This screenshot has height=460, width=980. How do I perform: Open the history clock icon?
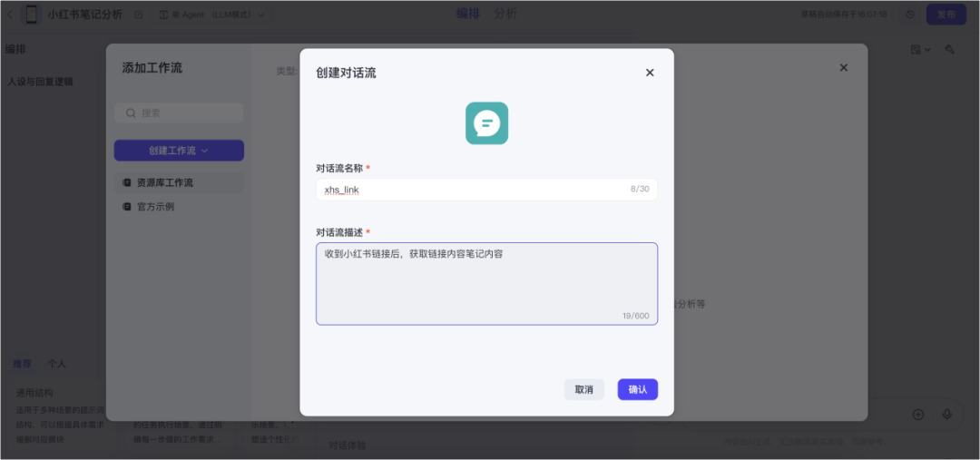tap(910, 15)
